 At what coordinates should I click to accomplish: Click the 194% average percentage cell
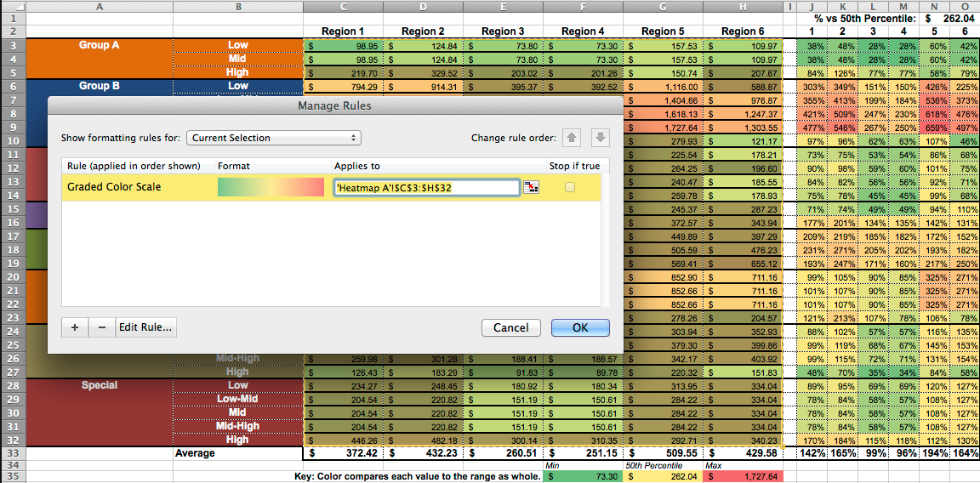(x=934, y=453)
